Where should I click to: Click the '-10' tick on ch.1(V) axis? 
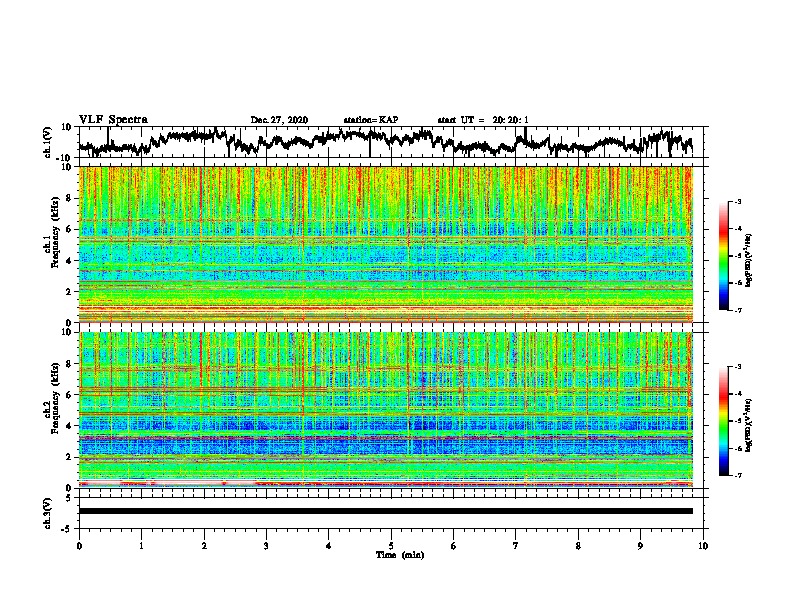click(x=65, y=158)
